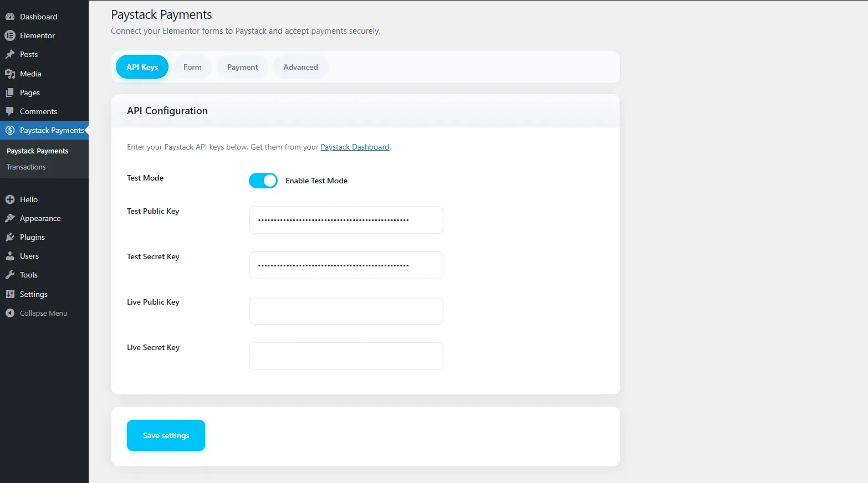The image size is (868, 483).
Task: Go to Pages in admin menu
Action: point(44,93)
